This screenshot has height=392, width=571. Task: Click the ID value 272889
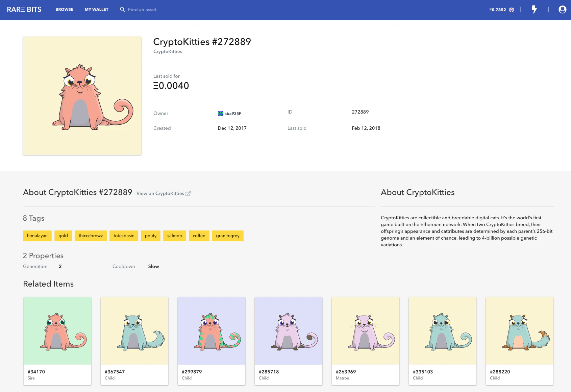point(360,112)
